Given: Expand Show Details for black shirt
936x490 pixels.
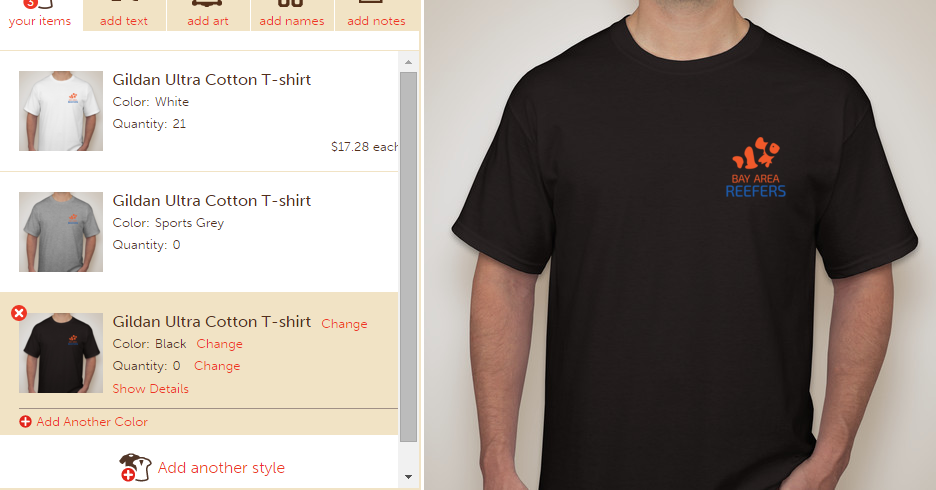Looking at the screenshot, I should tap(150, 389).
